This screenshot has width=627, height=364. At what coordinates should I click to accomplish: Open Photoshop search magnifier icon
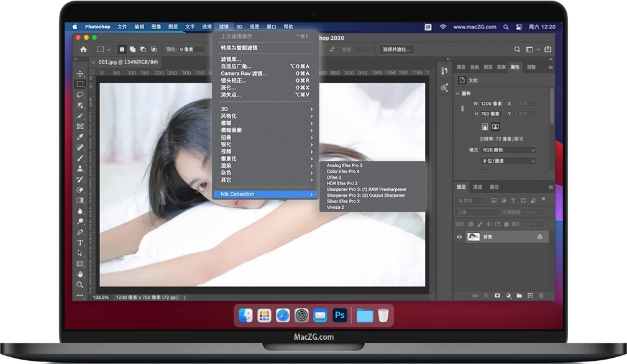517,50
